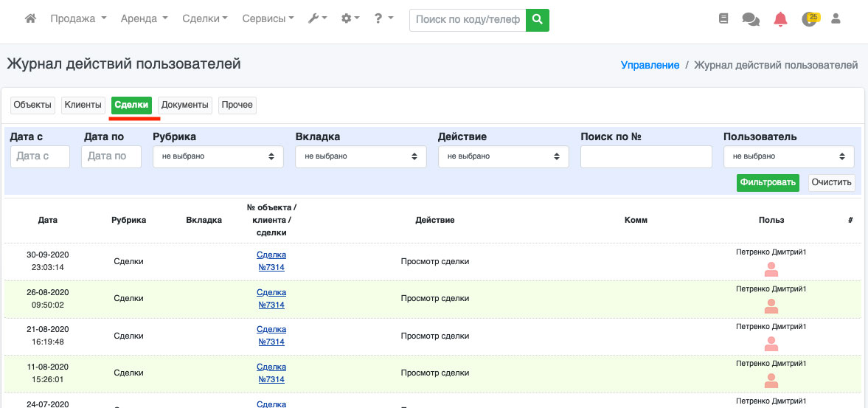
Task: Open the Продажа menu
Action: point(78,19)
